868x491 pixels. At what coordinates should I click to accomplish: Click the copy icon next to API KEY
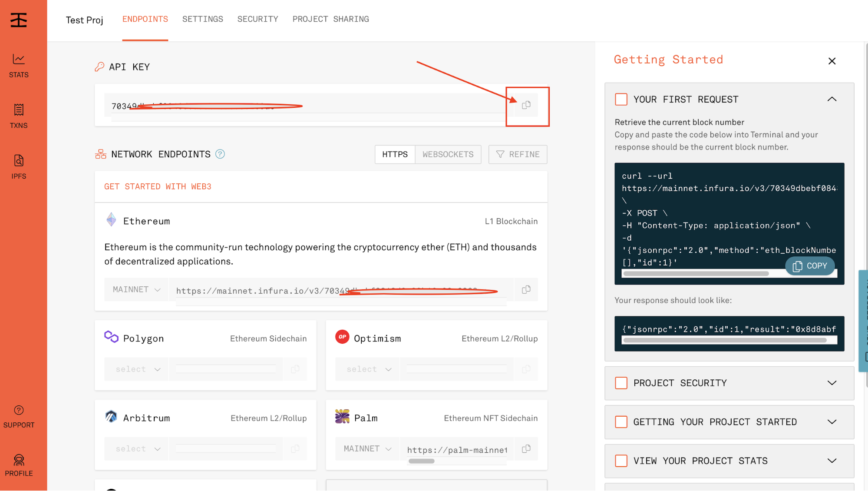pyautogui.click(x=526, y=106)
